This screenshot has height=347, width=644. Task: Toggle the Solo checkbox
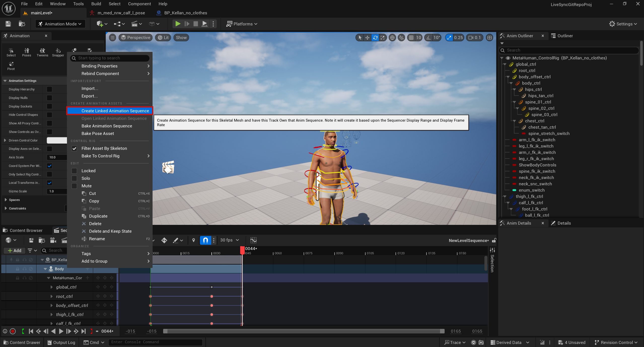[74, 178]
